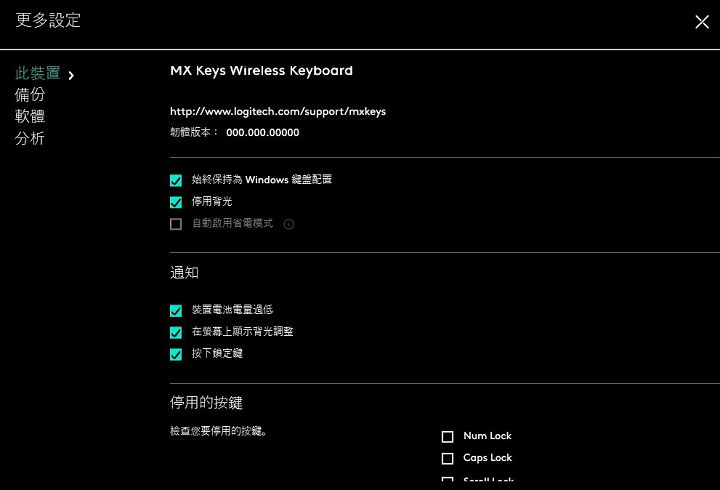Check the 自動啟用省電模式 checkbox

pos(176,224)
